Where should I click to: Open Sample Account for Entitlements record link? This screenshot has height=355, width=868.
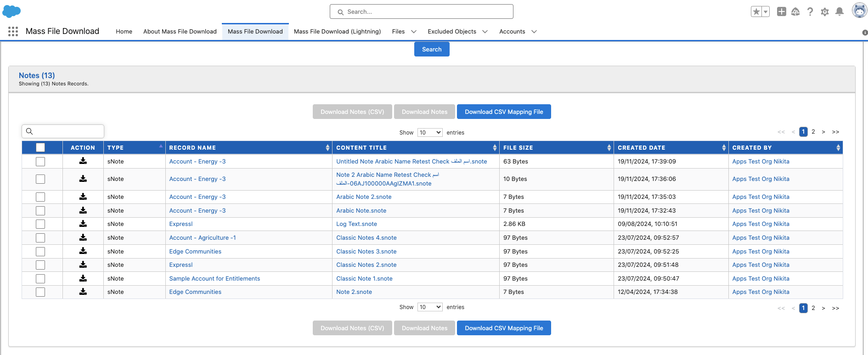(x=214, y=278)
